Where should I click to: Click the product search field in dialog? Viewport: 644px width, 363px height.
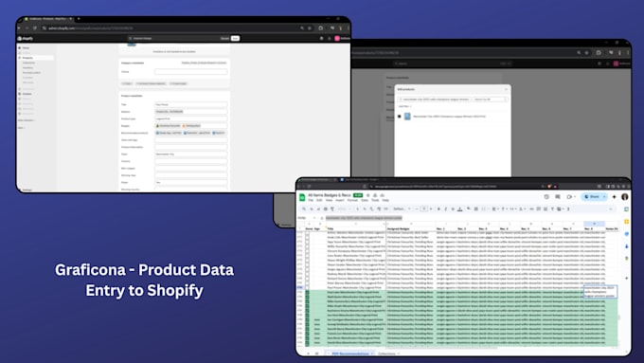(x=434, y=100)
